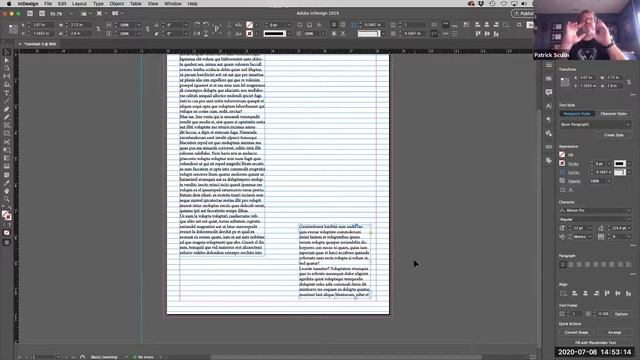Open the zoom level dropdown
The width and height of the screenshot is (640, 360).
[71, 13]
